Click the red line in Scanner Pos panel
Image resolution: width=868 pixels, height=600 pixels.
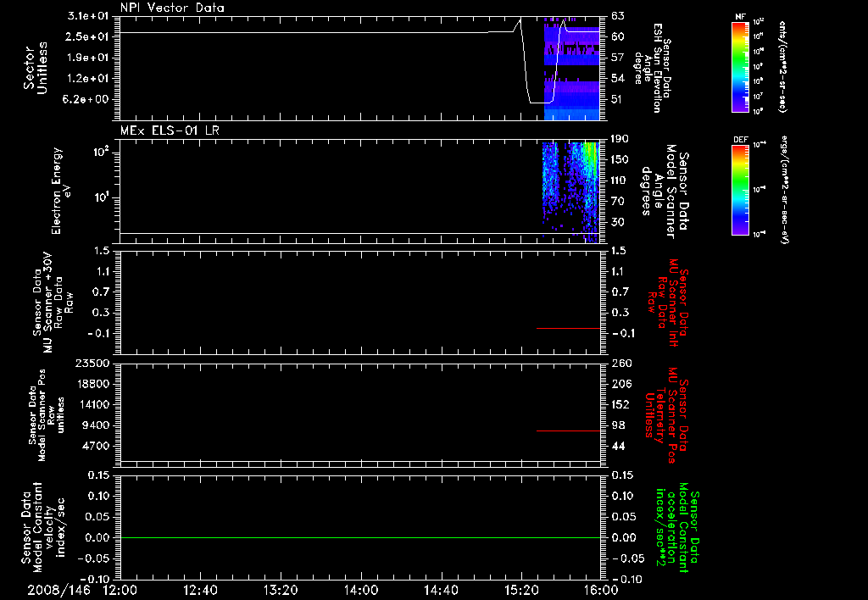[x=569, y=431]
